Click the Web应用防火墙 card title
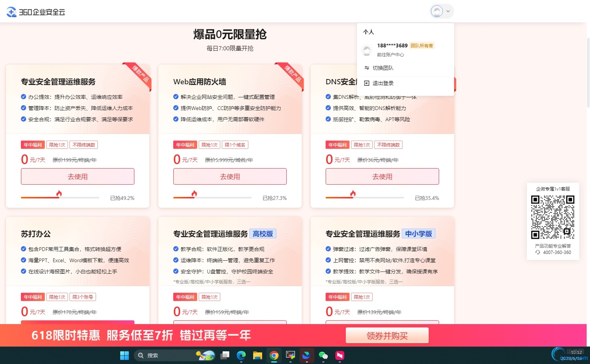 pos(200,82)
